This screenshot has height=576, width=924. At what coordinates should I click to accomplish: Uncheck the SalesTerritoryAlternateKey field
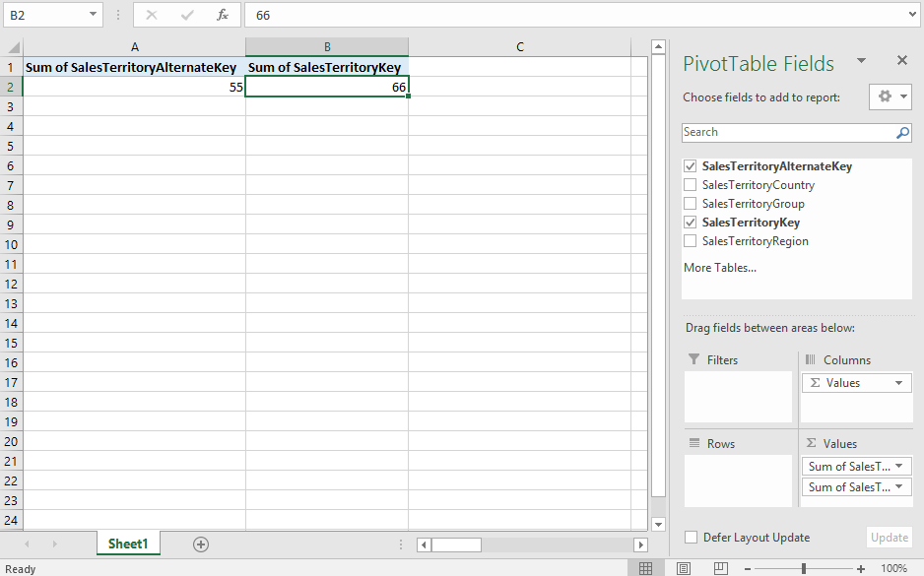tap(691, 166)
